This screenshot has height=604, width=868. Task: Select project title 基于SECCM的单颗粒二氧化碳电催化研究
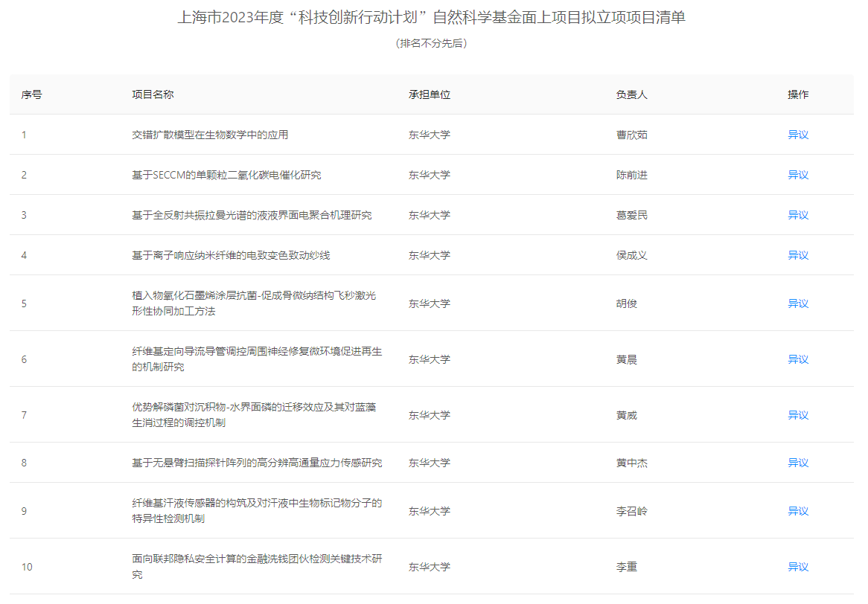226,175
